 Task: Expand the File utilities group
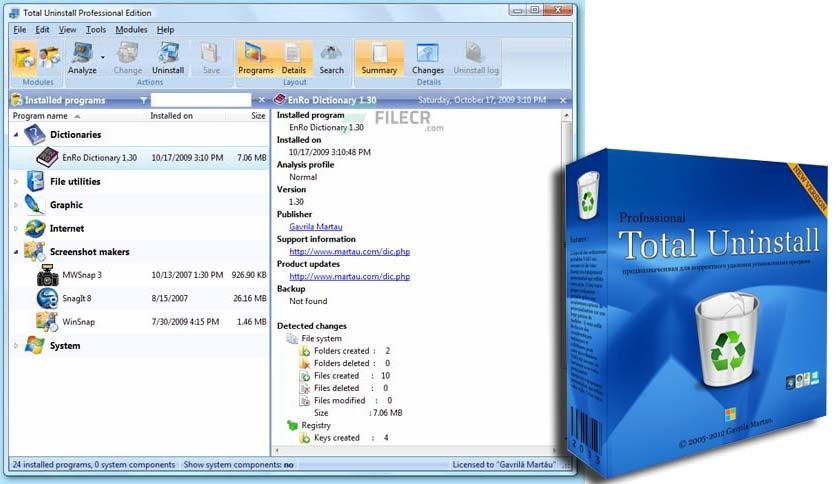tap(16, 182)
